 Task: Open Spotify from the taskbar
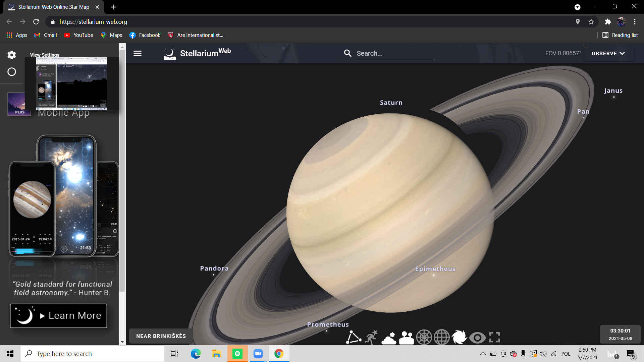237,354
